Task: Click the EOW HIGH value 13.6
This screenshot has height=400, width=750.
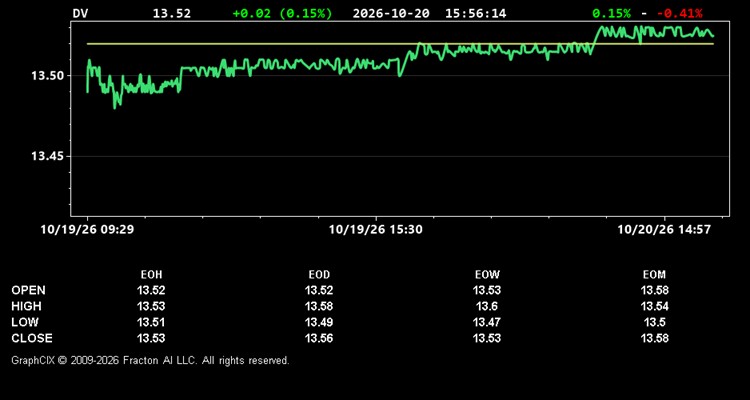Action: (487, 306)
